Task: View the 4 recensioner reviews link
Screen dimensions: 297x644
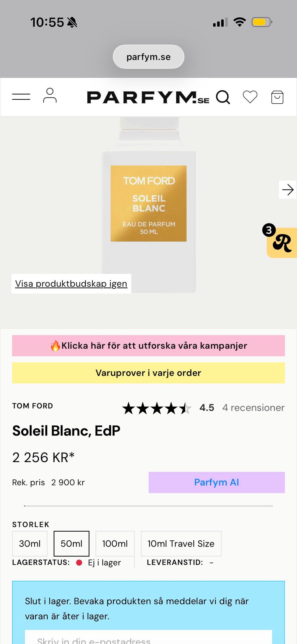Action: (x=253, y=408)
